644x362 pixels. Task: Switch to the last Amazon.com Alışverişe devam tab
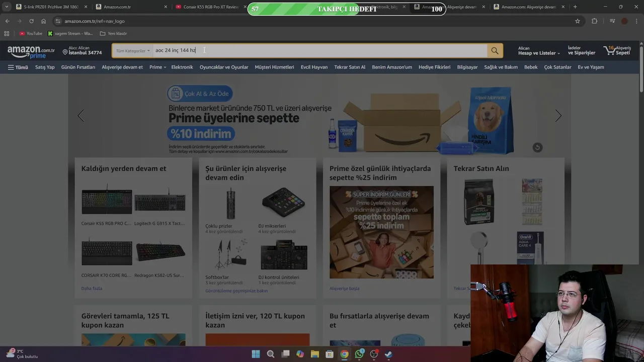click(x=528, y=7)
